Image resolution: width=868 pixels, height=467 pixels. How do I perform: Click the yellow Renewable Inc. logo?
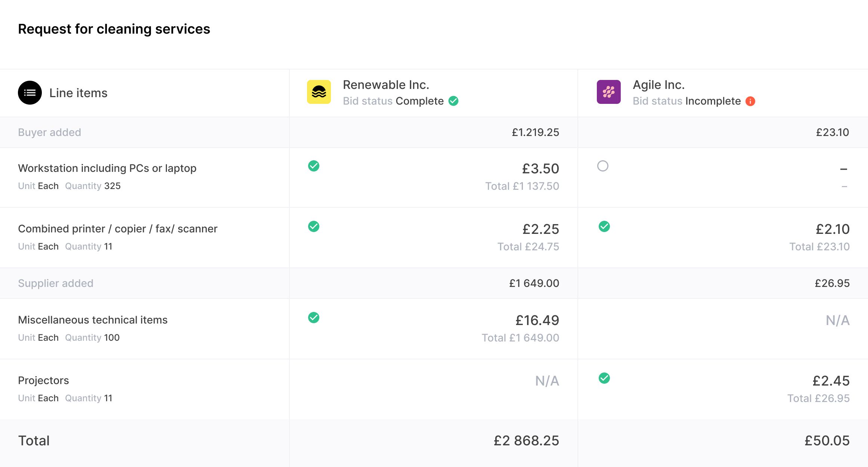(319, 92)
